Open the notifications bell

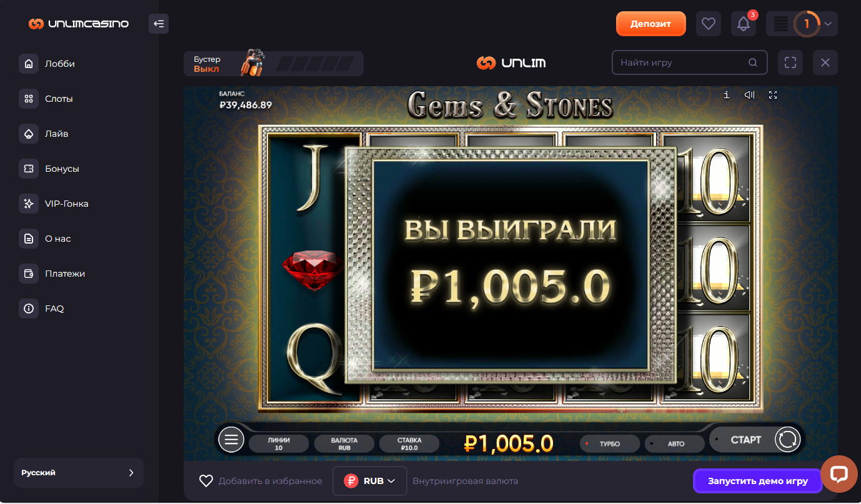tap(744, 24)
